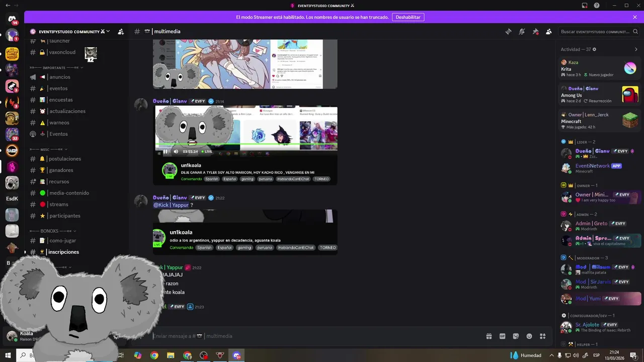This screenshot has width=644, height=362.
Task: Open Activity settings gear icon
Action: coord(594,49)
